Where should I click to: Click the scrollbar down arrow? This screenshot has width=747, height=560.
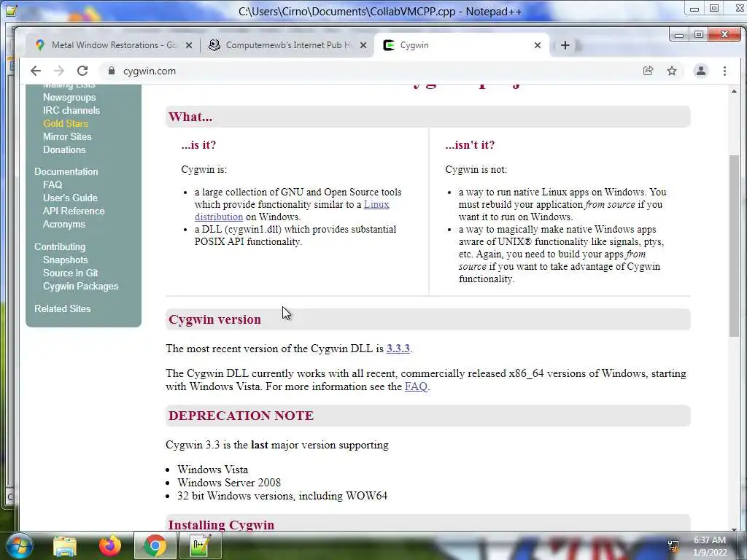pos(734,529)
